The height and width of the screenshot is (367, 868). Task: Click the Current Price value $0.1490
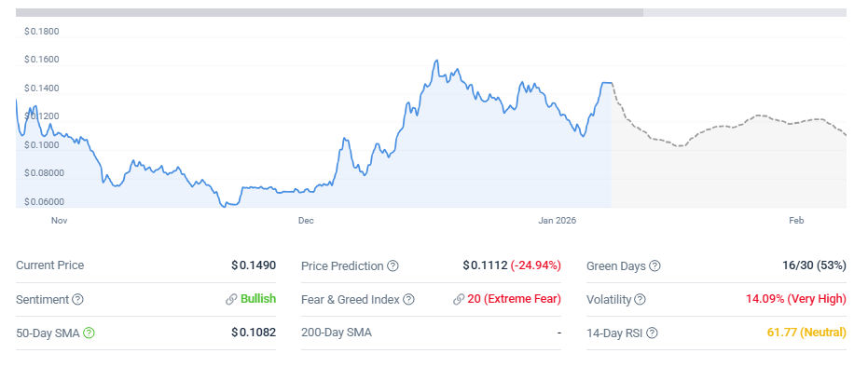[254, 265]
